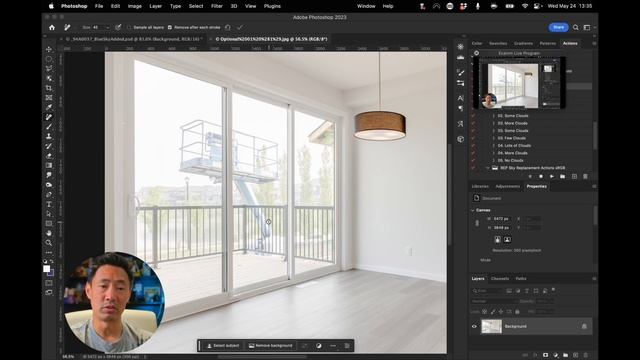
Task: Delete the selected action with trash icon
Action: [585, 176]
